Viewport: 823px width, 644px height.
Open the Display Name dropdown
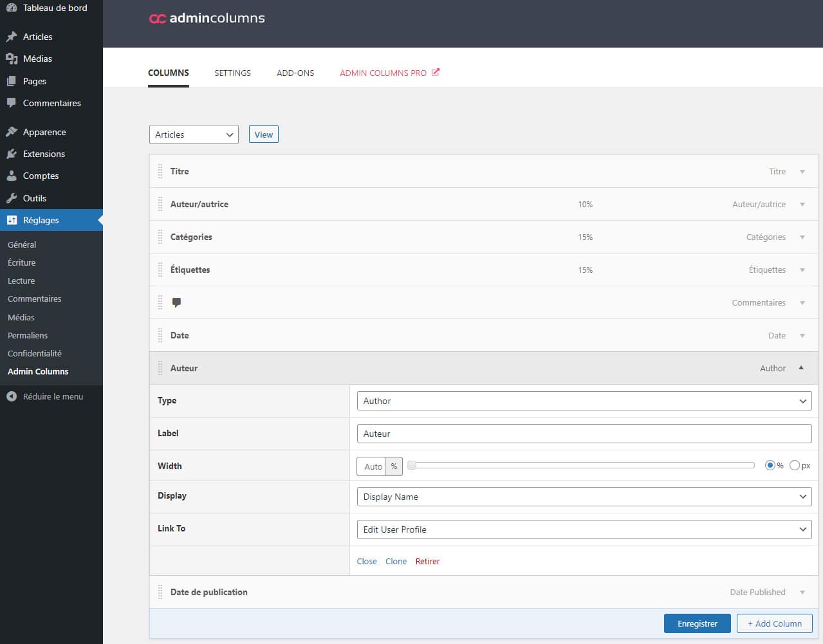(x=584, y=497)
